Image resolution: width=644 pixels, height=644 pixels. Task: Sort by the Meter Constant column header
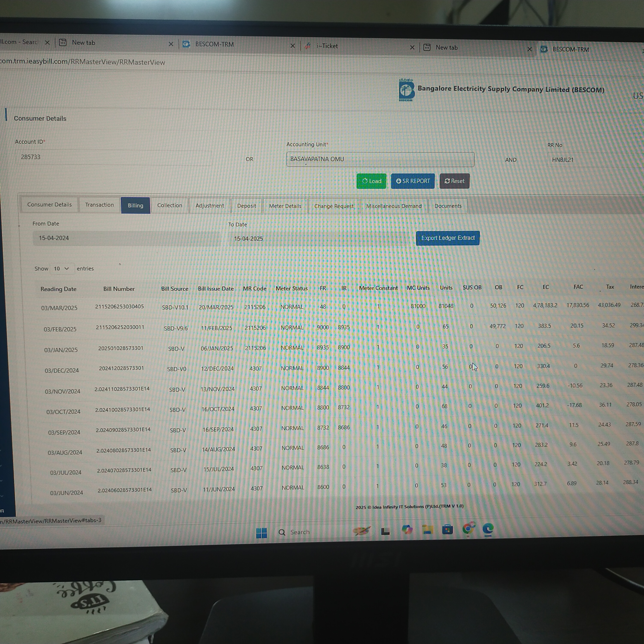click(x=378, y=288)
